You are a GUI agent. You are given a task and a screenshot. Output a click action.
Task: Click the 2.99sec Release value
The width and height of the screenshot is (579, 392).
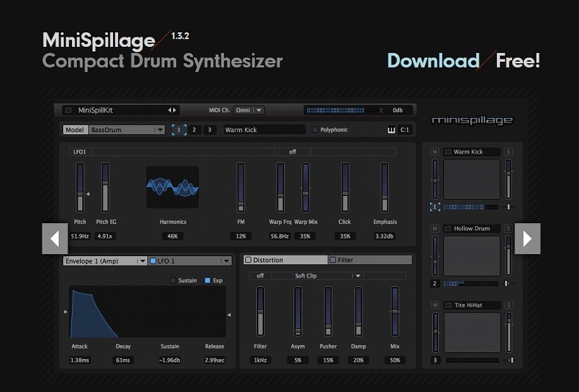click(x=214, y=360)
